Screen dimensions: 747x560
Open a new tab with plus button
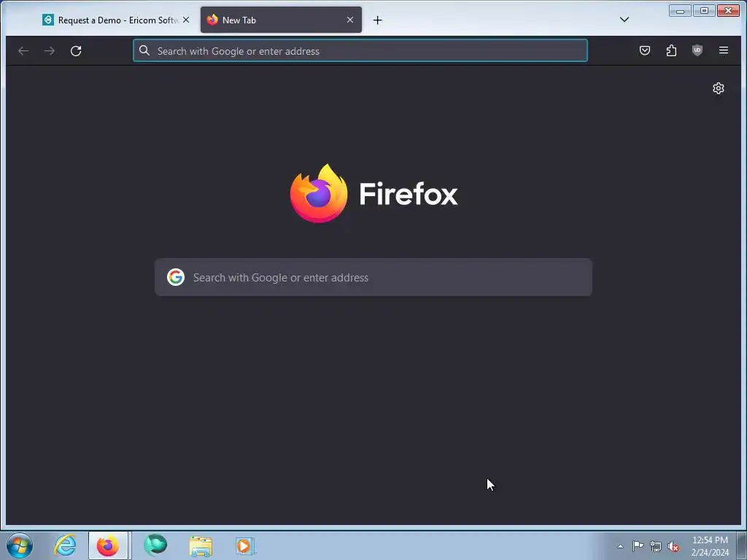377,20
